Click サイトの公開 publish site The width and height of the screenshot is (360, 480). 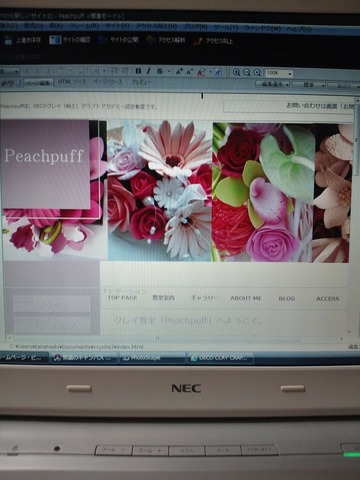(x=118, y=40)
